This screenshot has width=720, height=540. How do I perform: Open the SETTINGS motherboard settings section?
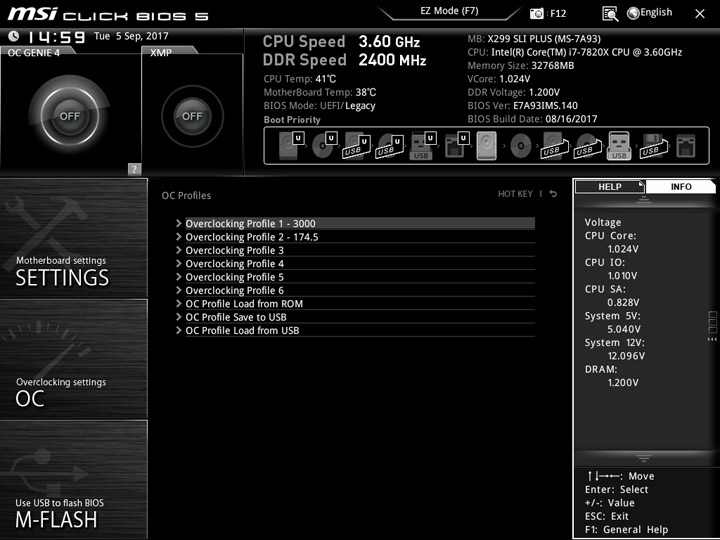pos(74,238)
